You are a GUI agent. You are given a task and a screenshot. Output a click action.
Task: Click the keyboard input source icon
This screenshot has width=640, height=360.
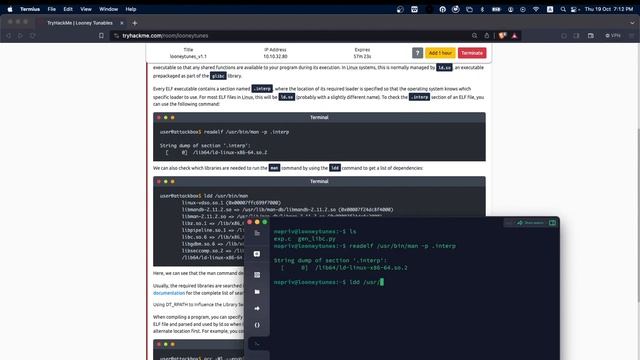(x=550, y=9)
